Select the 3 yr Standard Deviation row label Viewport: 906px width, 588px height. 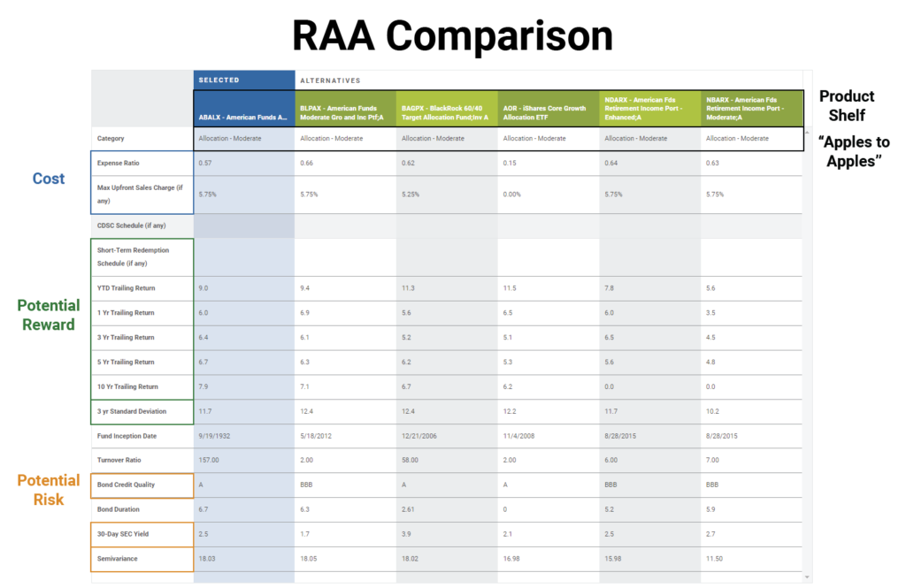pyautogui.click(x=134, y=411)
